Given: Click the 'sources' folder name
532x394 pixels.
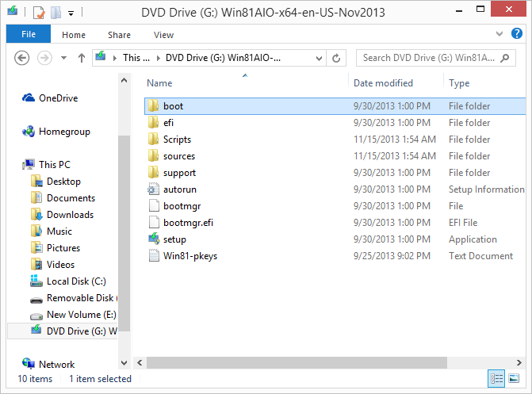Looking at the screenshot, I should (179, 156).
